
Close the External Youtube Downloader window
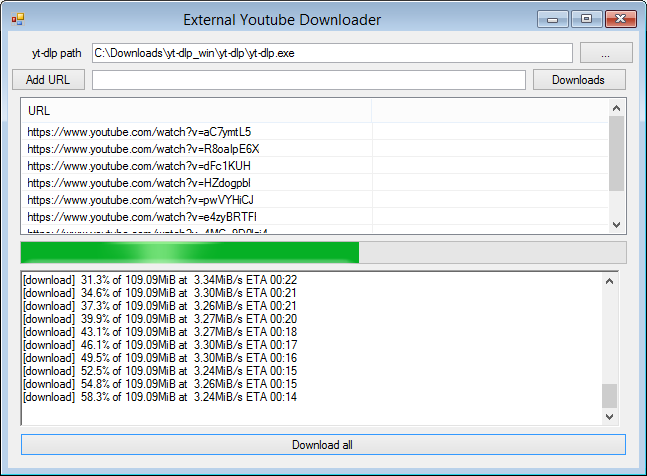click(621, 19)
